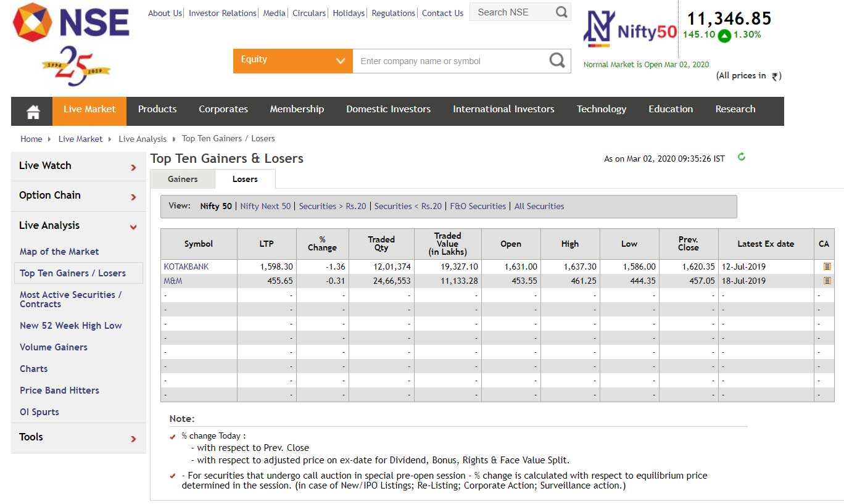
Task: Open the Research menu
Action: tap(735, 109)
